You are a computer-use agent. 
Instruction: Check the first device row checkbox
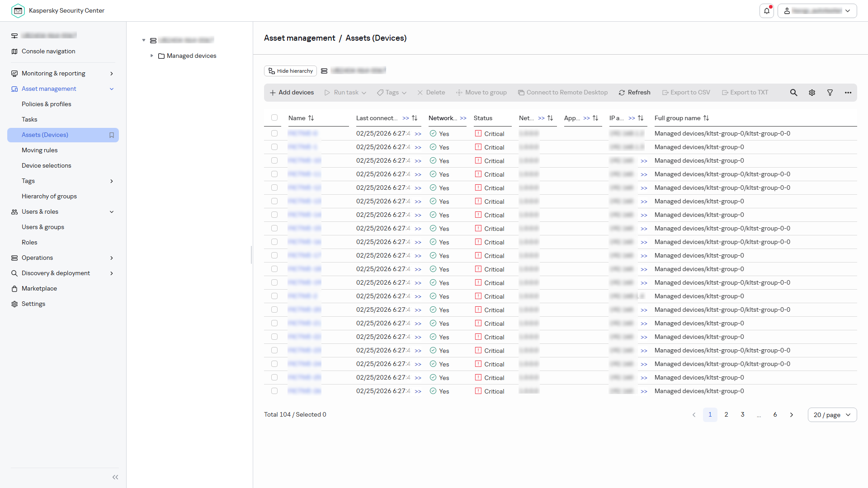pyautogui.click(x=274, y=133)
